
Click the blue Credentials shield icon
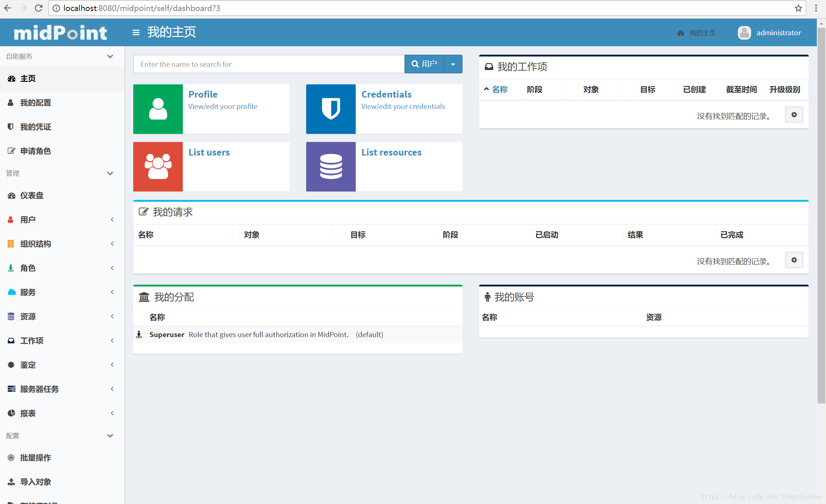click(x=331, y=109)
